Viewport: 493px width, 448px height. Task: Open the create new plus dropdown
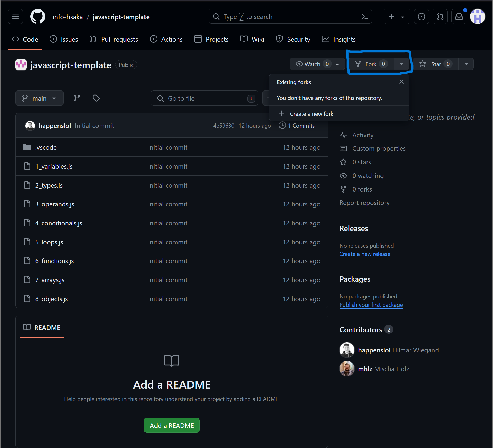coord(397,17)
